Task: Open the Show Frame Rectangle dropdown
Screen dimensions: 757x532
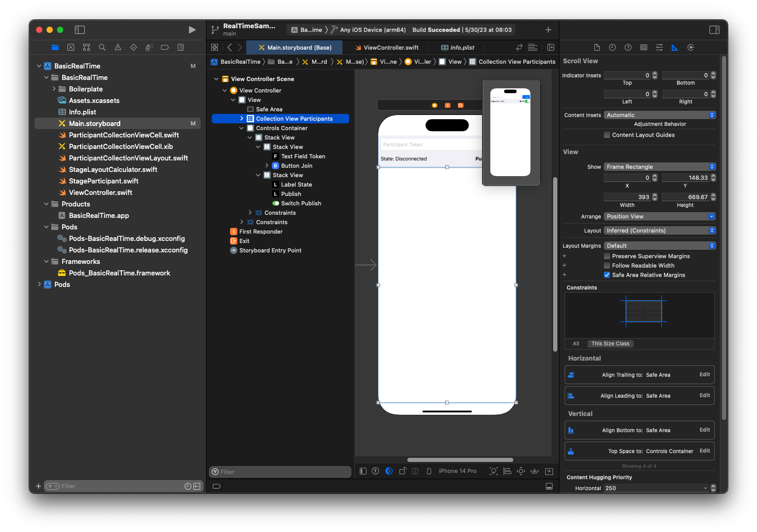Action: click(659, 167)
